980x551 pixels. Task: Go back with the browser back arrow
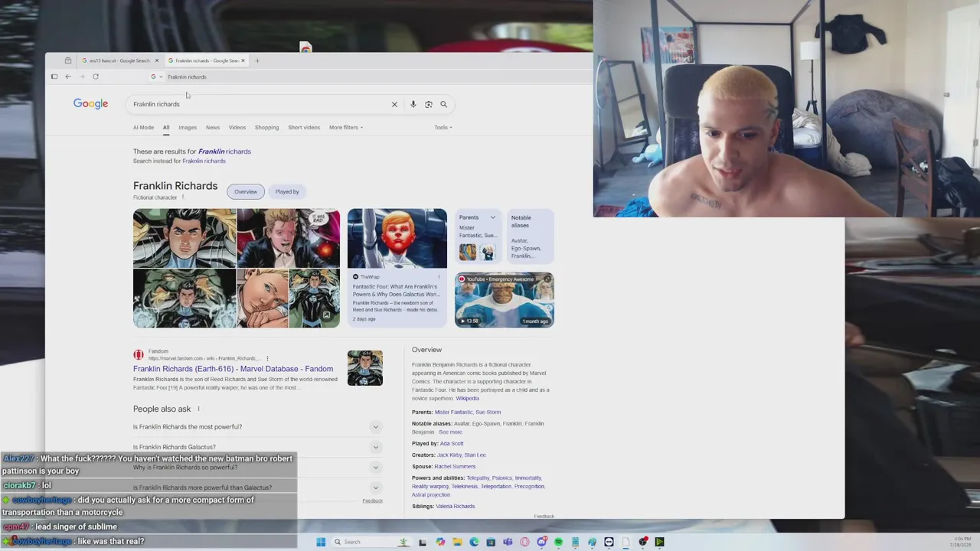click(68, 77)
